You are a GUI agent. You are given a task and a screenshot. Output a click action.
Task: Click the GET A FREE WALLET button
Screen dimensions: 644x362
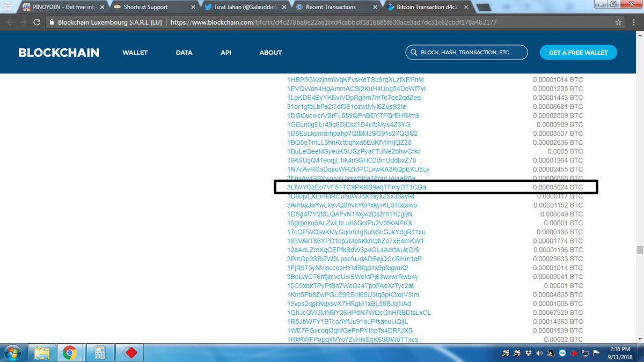(x=578, y=53)
